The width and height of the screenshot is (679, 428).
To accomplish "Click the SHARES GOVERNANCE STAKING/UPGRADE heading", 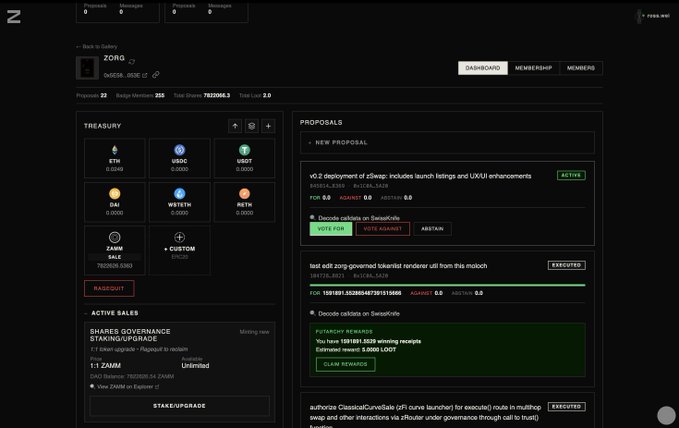I will point(130,335).
